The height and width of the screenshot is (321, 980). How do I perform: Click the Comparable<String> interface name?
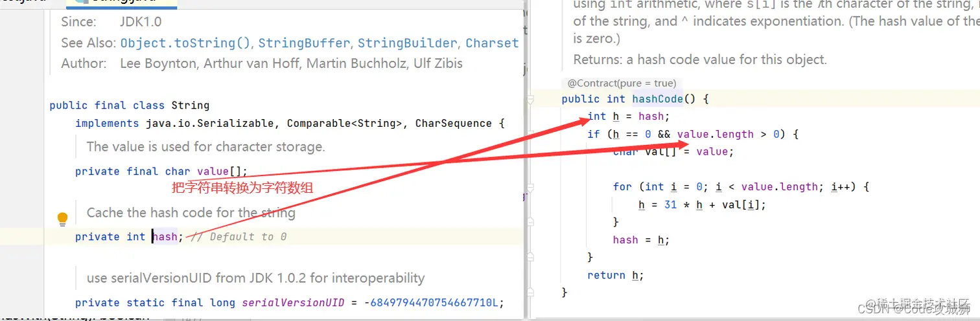pyautogui.click(x=344, y=124)
